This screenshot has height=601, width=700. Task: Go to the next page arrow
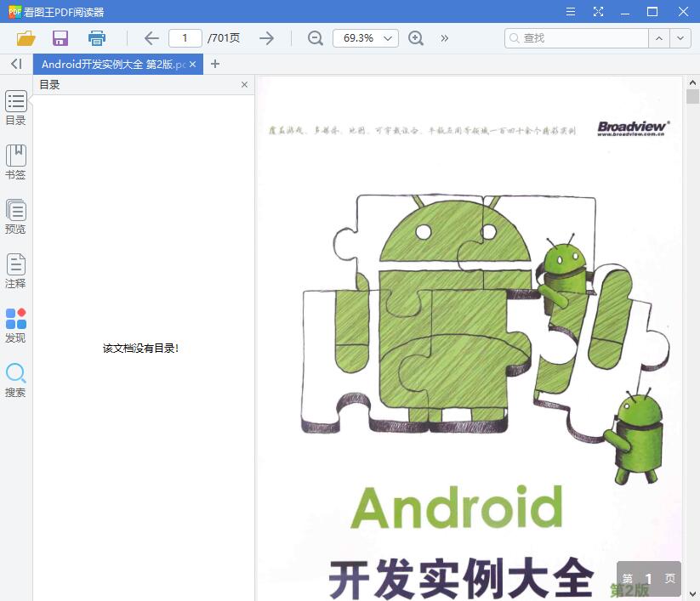266,38
